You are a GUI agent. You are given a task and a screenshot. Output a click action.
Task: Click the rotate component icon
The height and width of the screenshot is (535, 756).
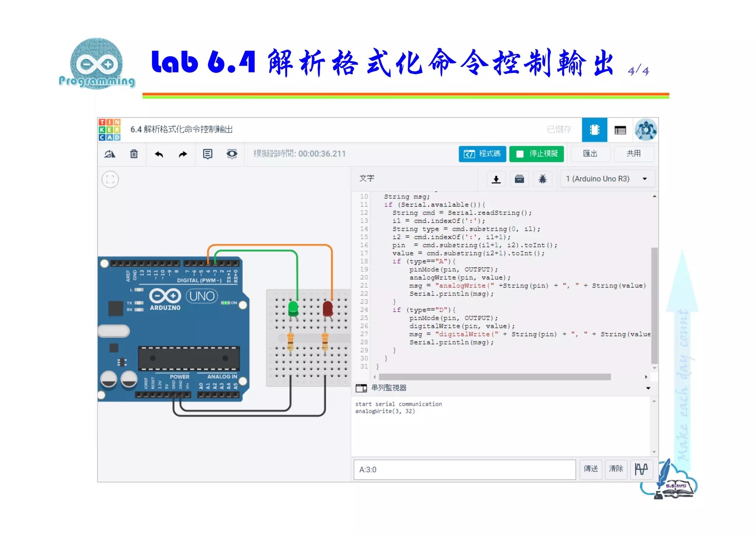110,154
